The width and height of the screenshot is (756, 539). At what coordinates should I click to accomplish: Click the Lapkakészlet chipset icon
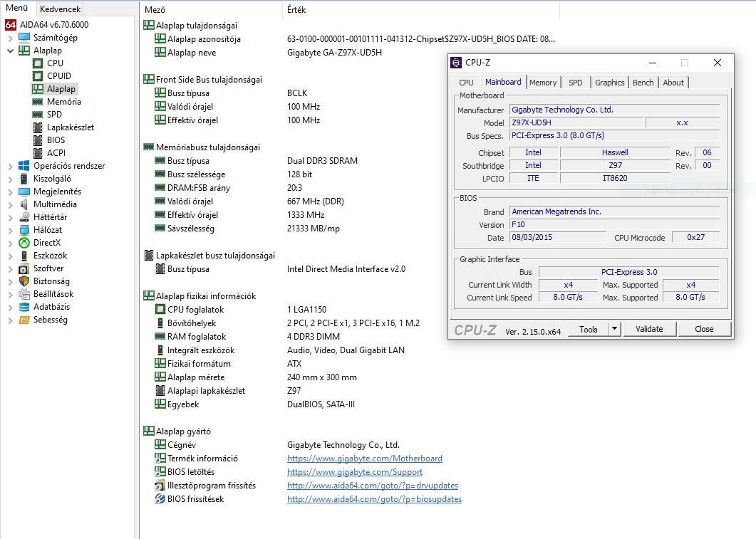(x=38, y=127)
